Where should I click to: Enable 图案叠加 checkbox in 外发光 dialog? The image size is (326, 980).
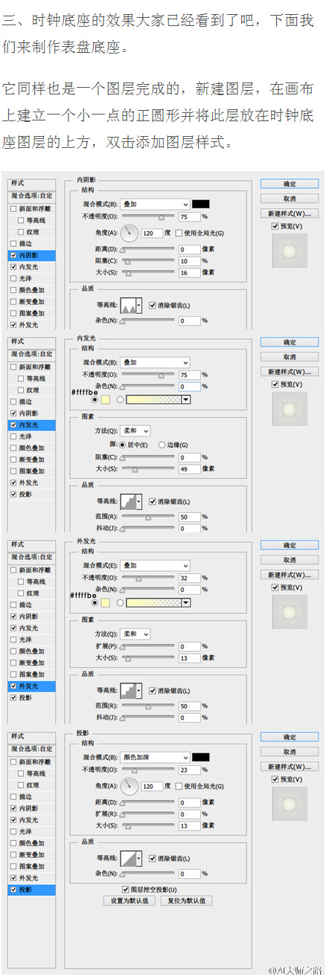click(13, 674)
